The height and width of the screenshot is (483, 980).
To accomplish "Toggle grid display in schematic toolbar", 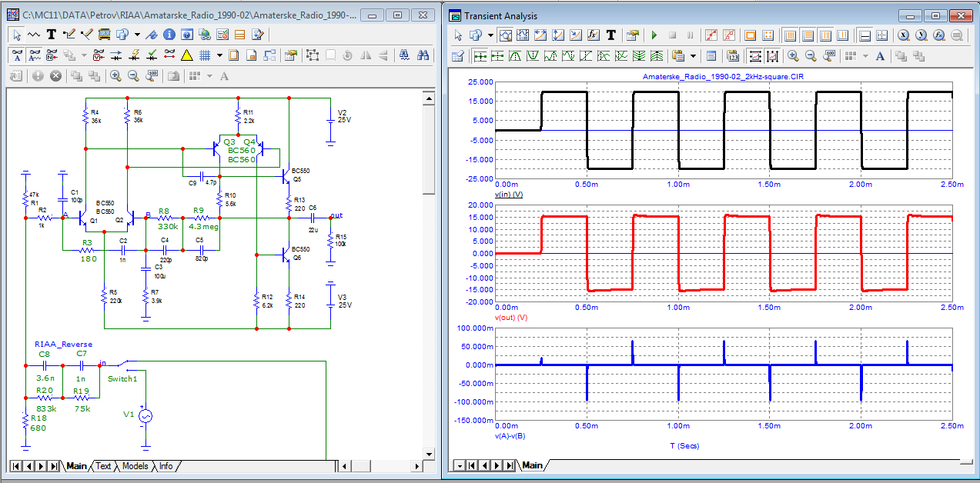I will click(x=205, y=55).
